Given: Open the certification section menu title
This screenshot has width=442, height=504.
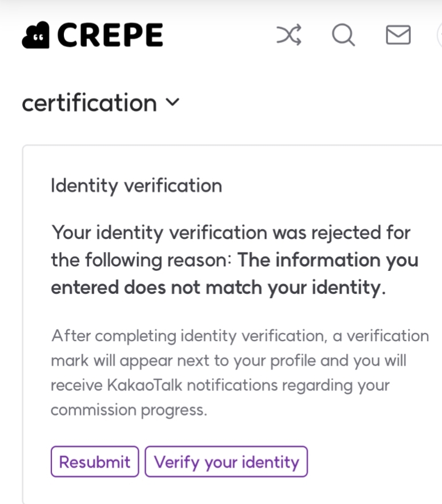Looking at the screenshot, I should tap(89, 103).
